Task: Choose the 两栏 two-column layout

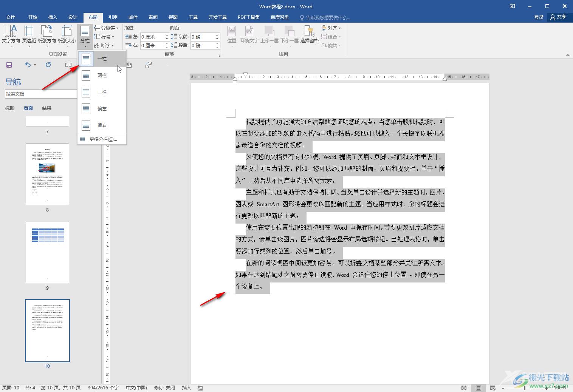Action: click(x=102, y=76)
